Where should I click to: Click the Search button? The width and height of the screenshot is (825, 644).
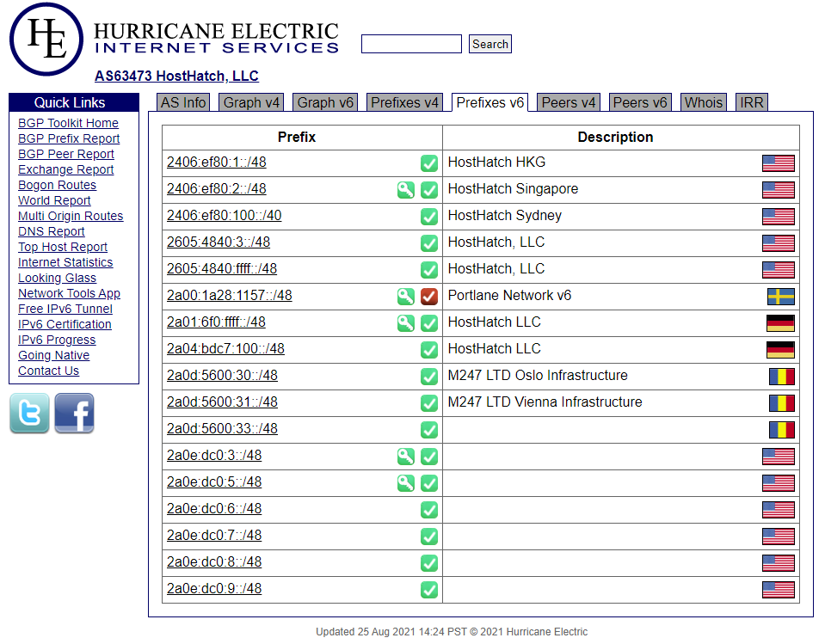(x=489, y=44)
